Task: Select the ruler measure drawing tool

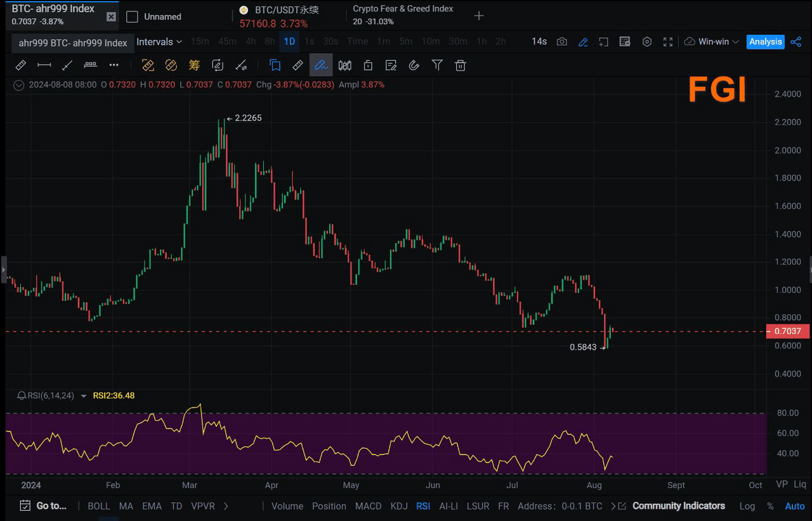Action: (x=20, y=65)
